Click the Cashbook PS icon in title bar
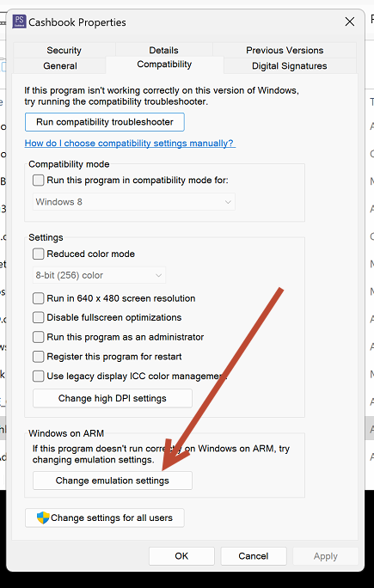This screenshot has height=588, width=374. tap(19, 21)
